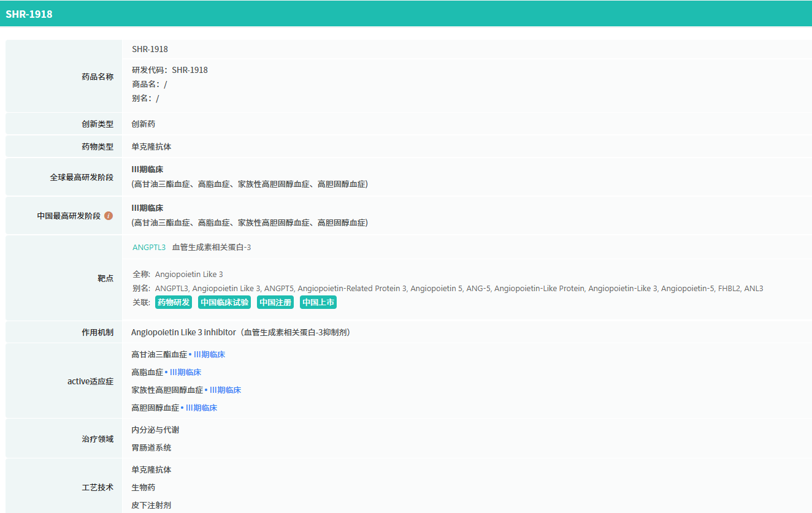The image size is (812, 513).
Task: Open III期临床 link next to 高脂血症
Action: [x=185, y=372]
